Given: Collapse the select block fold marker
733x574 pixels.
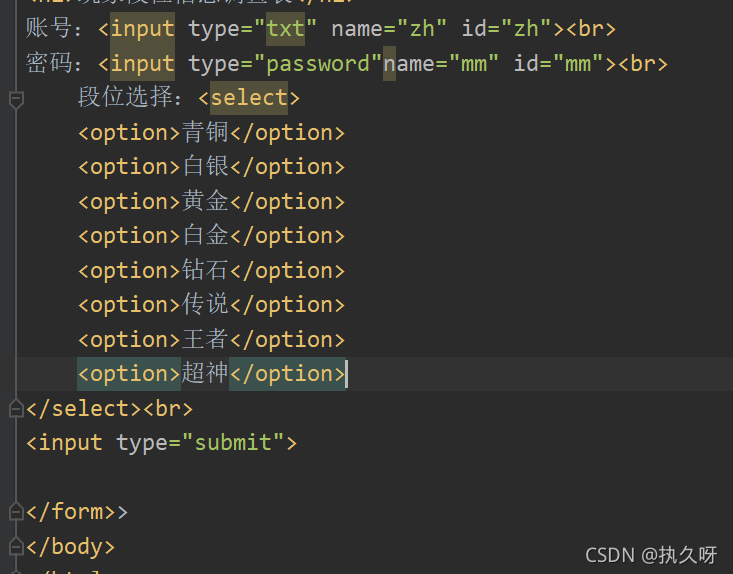Looking at the screenshot, I should (15, 99).
